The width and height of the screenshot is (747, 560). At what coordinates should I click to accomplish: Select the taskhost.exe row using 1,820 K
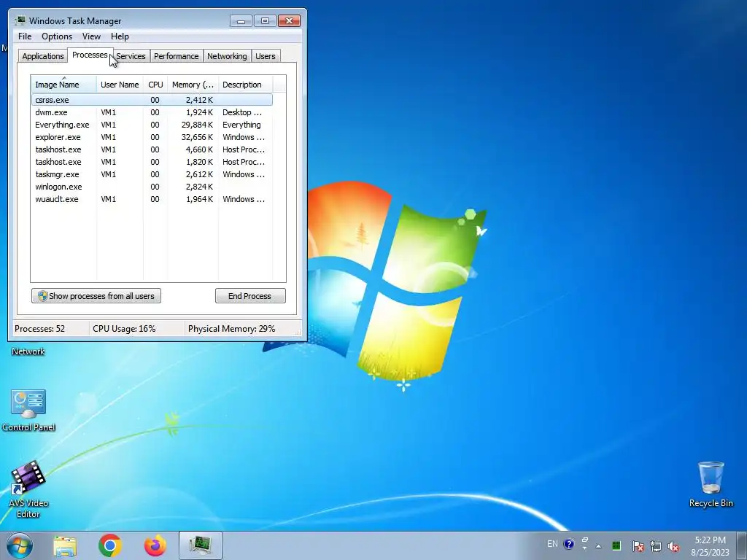click(152, 162)
